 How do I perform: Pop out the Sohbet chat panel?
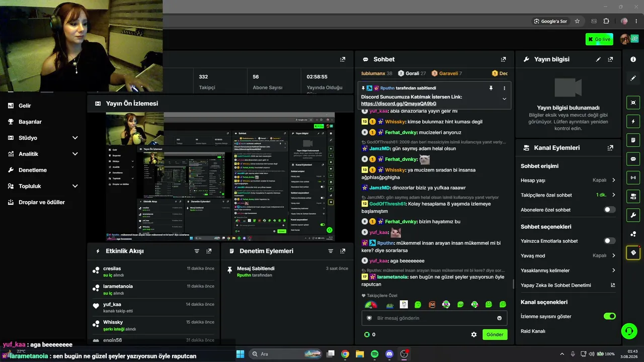[503, 59]
